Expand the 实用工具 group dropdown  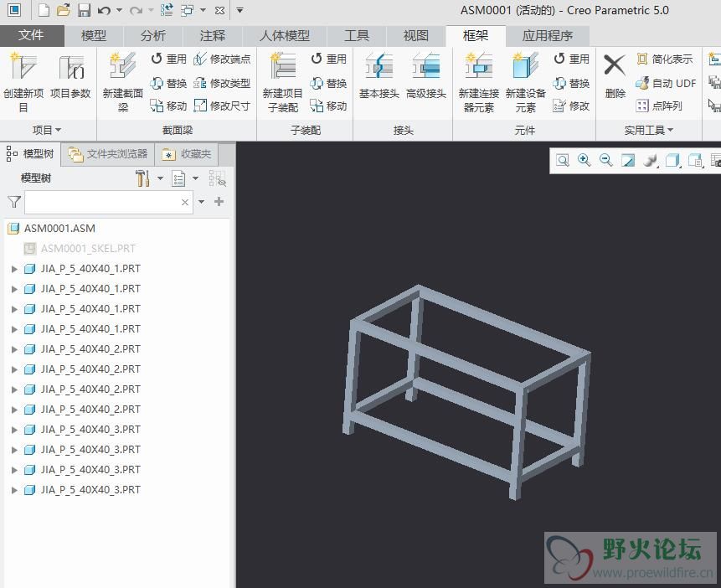pos(648,130)
